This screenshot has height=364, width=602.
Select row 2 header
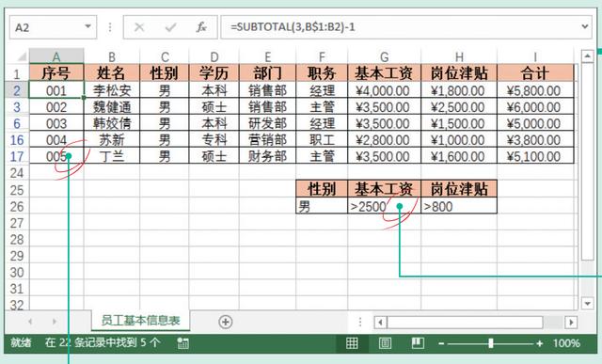click(x=17, y=90)
